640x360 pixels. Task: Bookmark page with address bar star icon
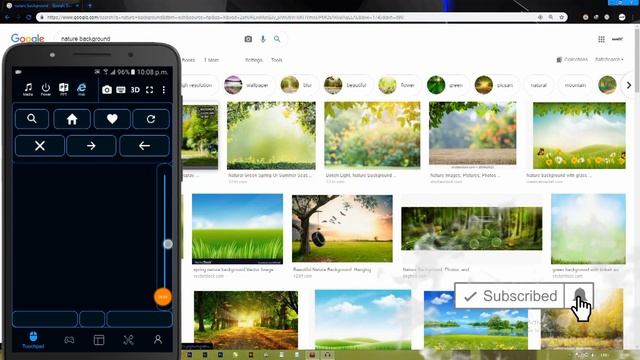[562, 17]
